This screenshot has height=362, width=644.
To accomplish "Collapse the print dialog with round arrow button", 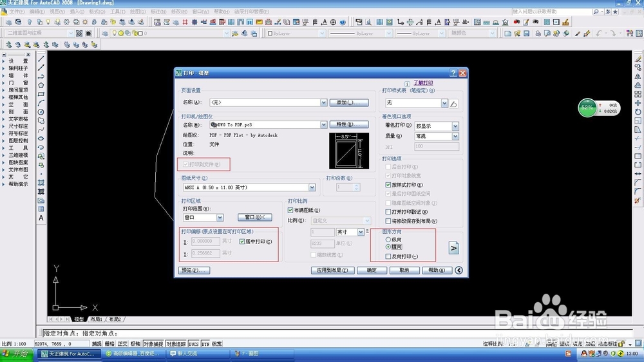I will pyautogui.click(x=459, y=270).
